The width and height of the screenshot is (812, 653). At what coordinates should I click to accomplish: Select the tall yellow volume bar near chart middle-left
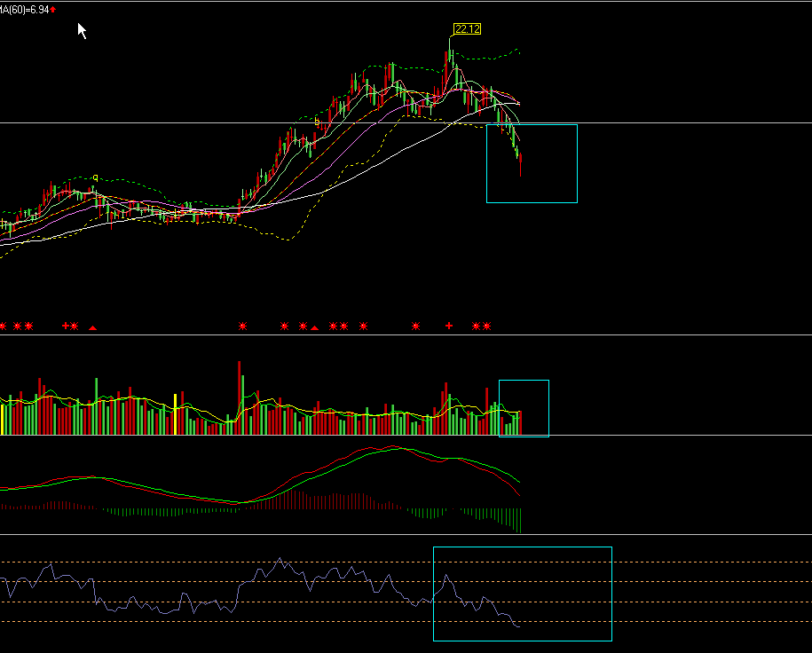[x=176, y=414]
